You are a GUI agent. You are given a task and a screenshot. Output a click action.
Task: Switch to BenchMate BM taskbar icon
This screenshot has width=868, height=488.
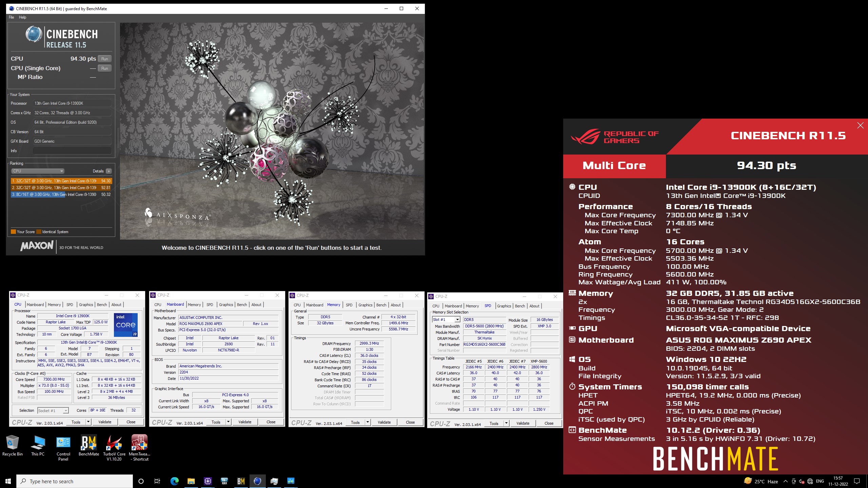pyautogui.click(x=241, y=481)
